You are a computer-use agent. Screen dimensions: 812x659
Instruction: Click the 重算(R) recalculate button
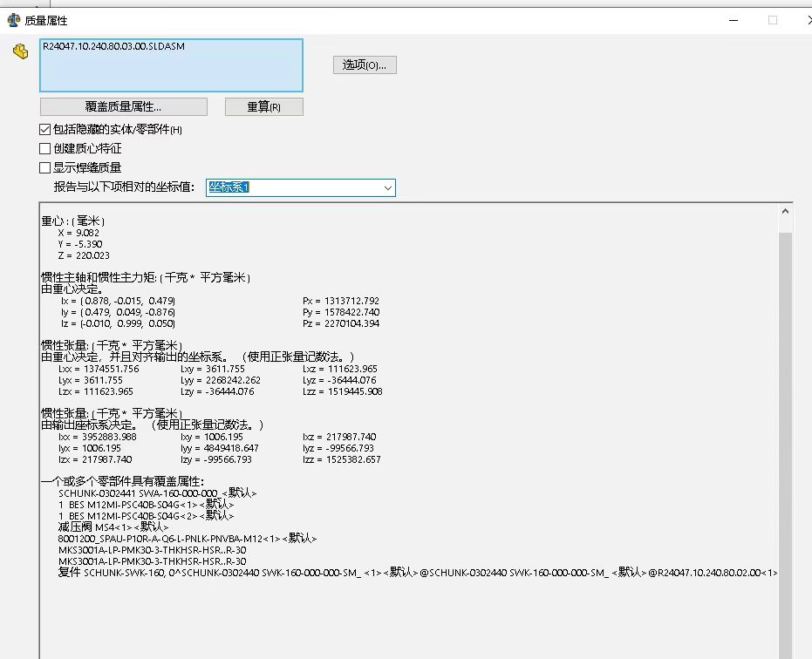click(263, 106)
